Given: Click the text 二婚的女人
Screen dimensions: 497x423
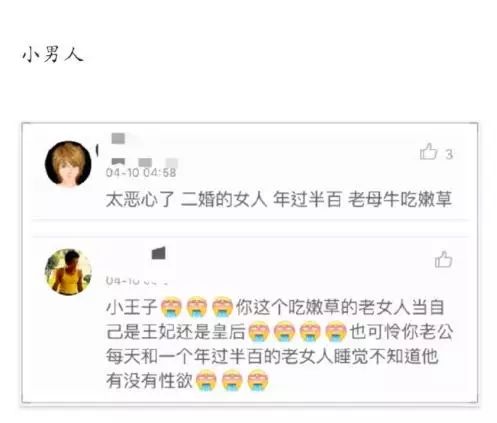Looking at the screenshot, I should tap(224, 199).
